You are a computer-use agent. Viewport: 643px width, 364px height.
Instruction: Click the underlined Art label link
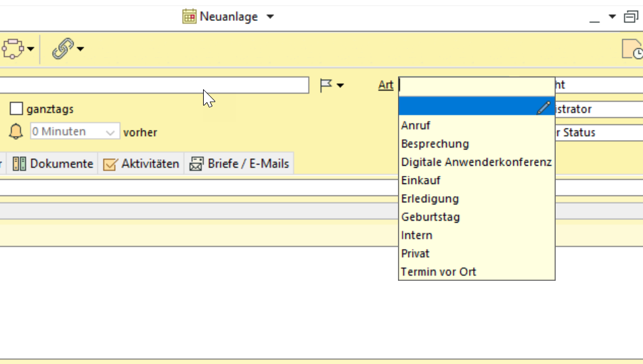click(x=386, y=85)
